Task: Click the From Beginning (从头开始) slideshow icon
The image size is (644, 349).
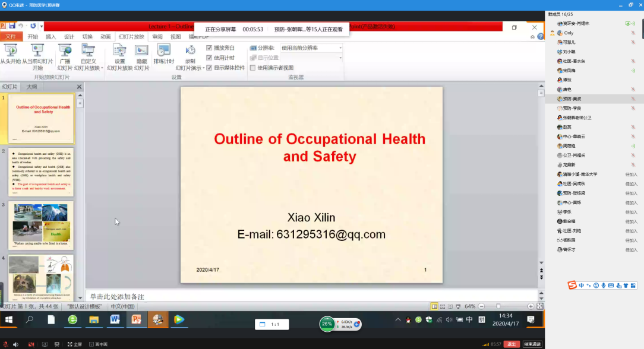Action: coord(10,51)
